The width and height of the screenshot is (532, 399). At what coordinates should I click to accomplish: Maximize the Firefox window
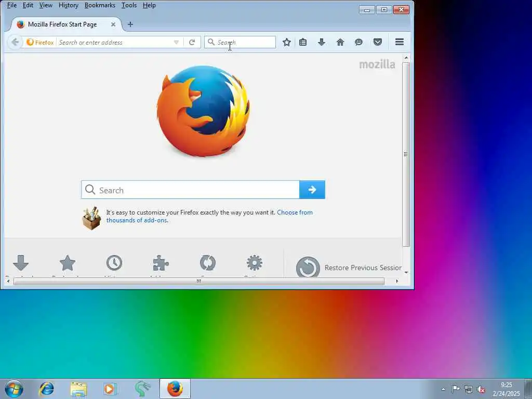pyautogui.click(x=384, y=10)
